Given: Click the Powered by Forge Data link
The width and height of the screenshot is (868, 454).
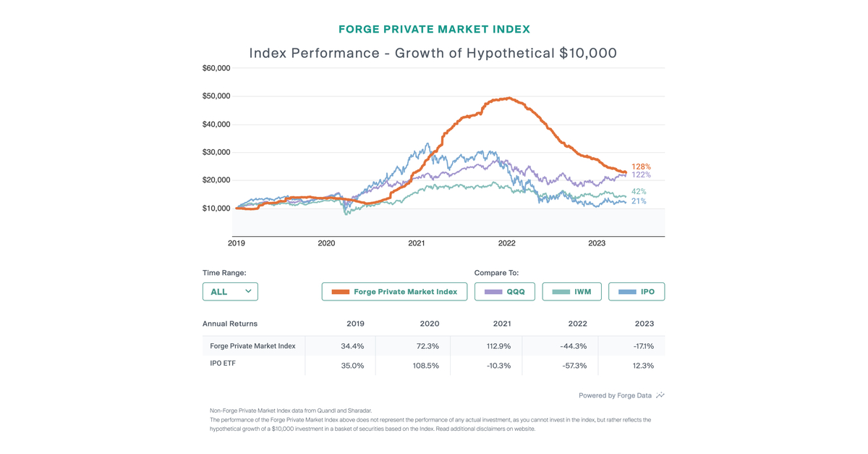Looking at the screenshot, I should click(615, 395).
